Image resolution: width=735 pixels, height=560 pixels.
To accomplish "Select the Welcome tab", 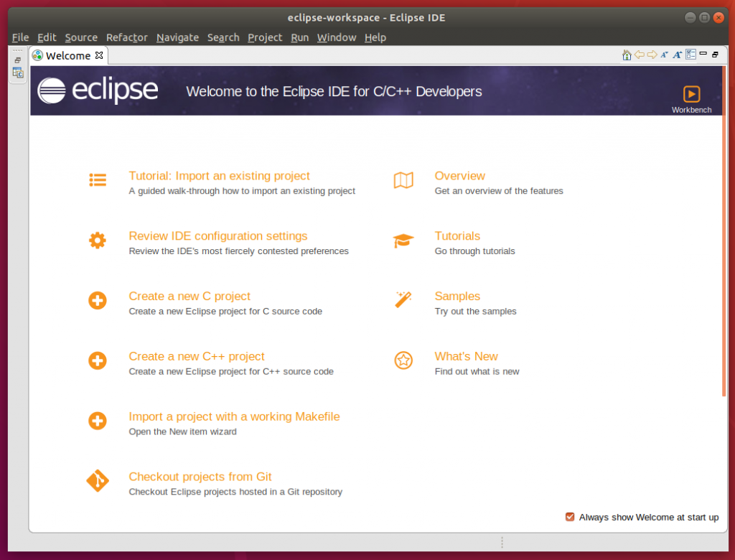I will coord(68,55).
